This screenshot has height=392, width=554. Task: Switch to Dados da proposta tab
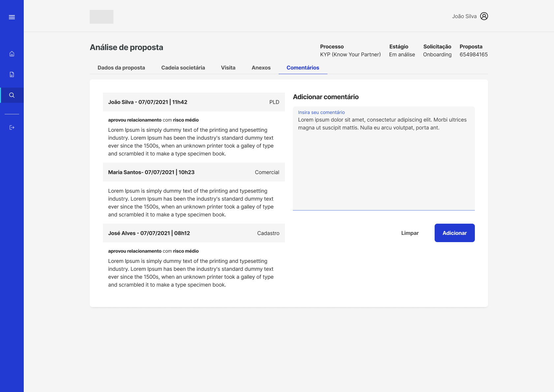pyautogui.click(x=121, y=68)
